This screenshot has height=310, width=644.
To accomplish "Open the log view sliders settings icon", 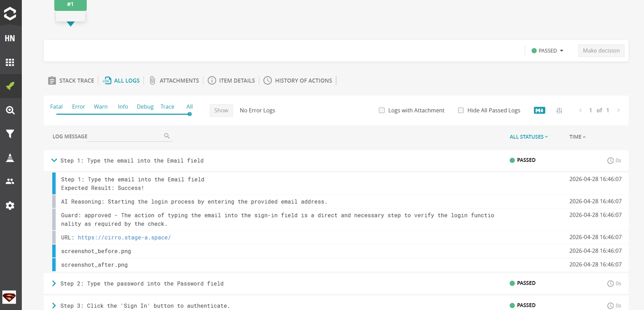I will coord(559,110).
